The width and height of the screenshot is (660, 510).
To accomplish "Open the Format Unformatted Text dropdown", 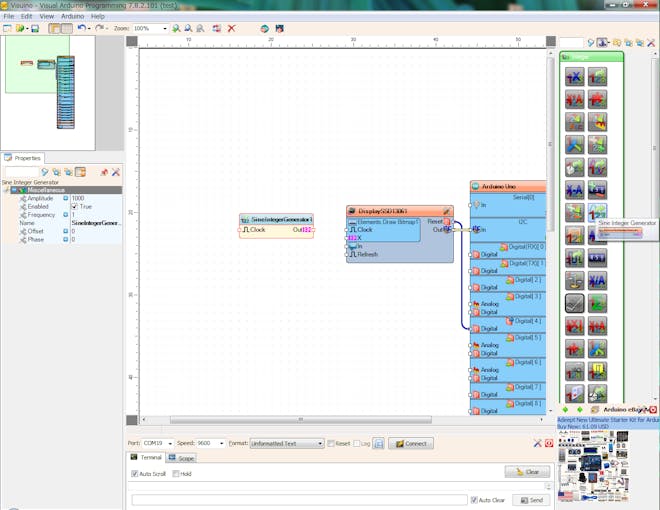I will click(x=287, y=444).
